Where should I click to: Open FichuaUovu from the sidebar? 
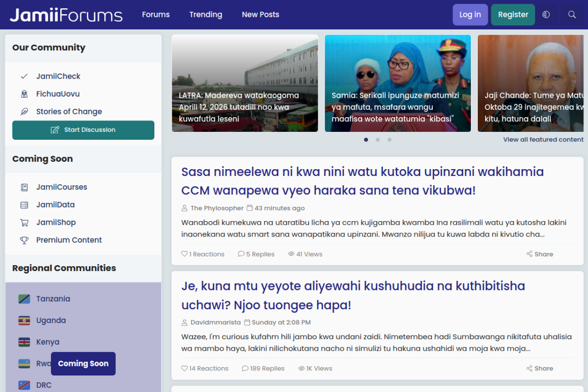pos(57,94)
